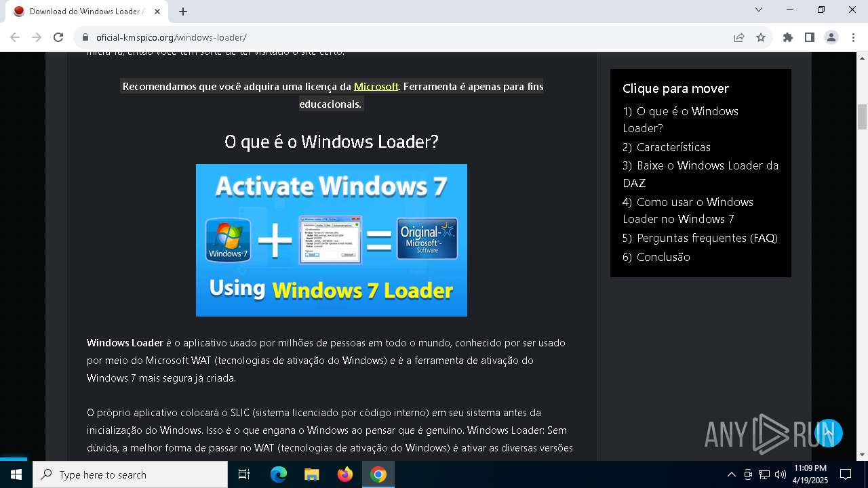Click the scrollbar up arrow
Image resolution: width=868 pixels, height=488 pixels.
[x=863, y=57]
